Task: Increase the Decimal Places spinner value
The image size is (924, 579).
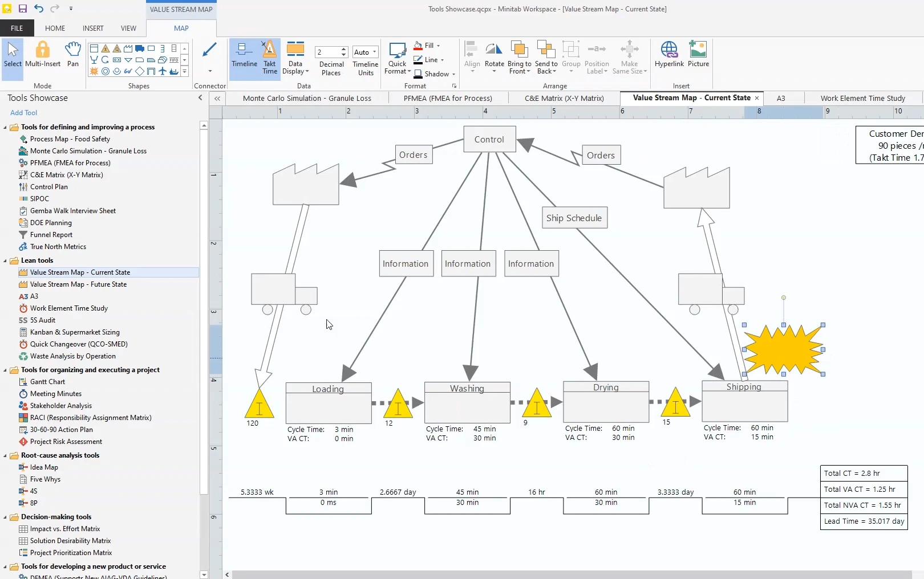Action: coord(344,50)
